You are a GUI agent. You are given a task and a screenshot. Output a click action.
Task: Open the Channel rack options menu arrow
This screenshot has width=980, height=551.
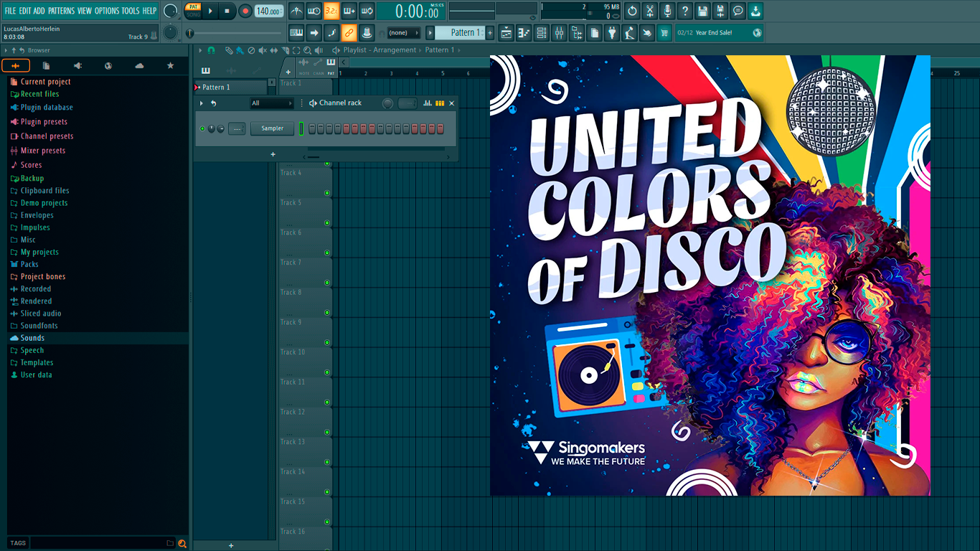pyautogui.click(x=202, y=103)
